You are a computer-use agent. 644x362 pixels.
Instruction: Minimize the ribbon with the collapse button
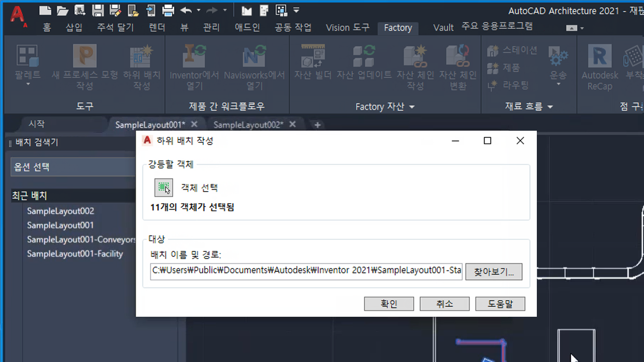tap(572, 28)
